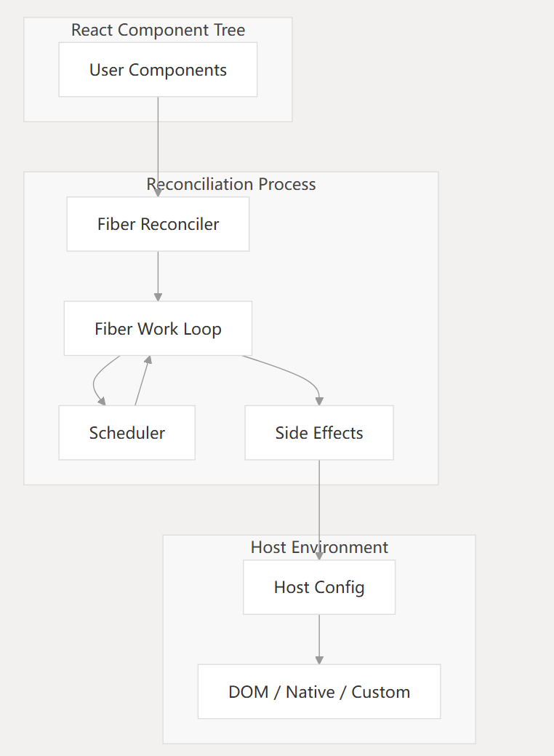The width and height of the screenshot is (554, 756).
Task: Click the Reconciliation Process group title
Action: [231, 185]
